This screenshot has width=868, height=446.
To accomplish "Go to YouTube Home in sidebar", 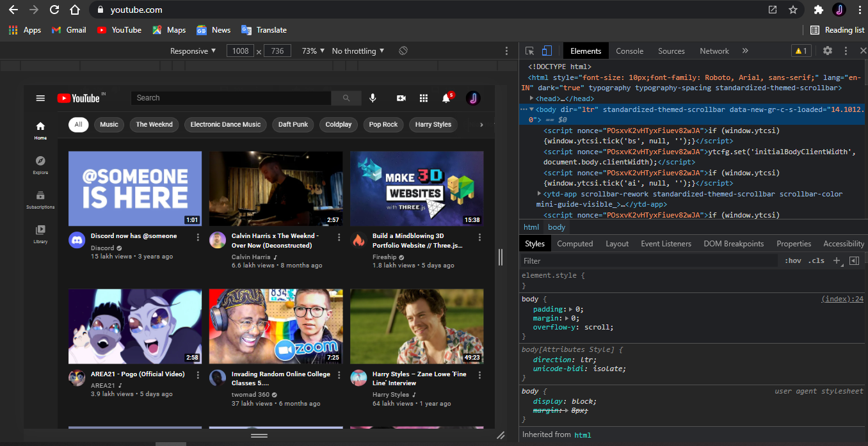I will point(40,130).
